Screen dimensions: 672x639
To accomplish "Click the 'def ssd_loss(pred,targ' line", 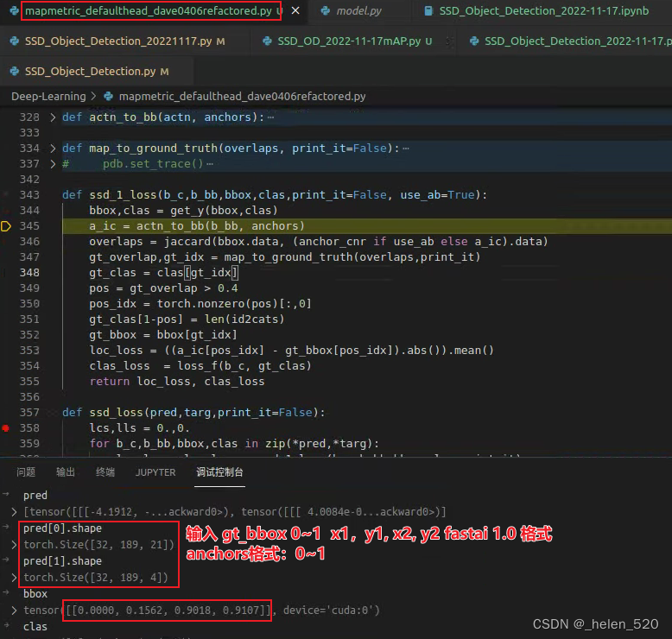I will [193, 412].
